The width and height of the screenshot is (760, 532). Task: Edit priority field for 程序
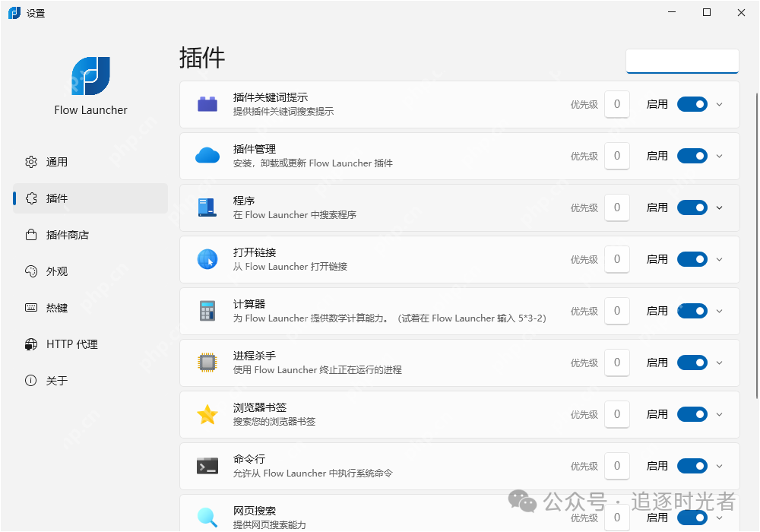coord(617,207)
